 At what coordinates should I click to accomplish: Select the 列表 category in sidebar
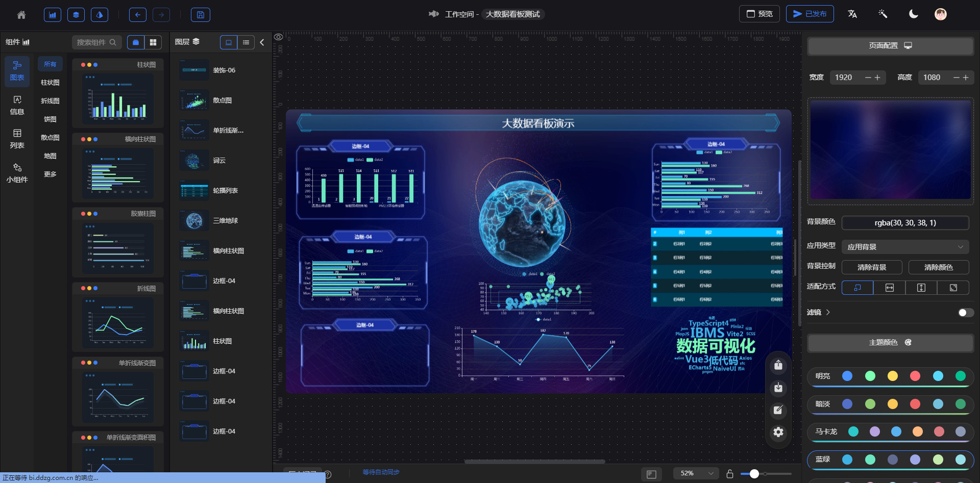pos(17,139)
